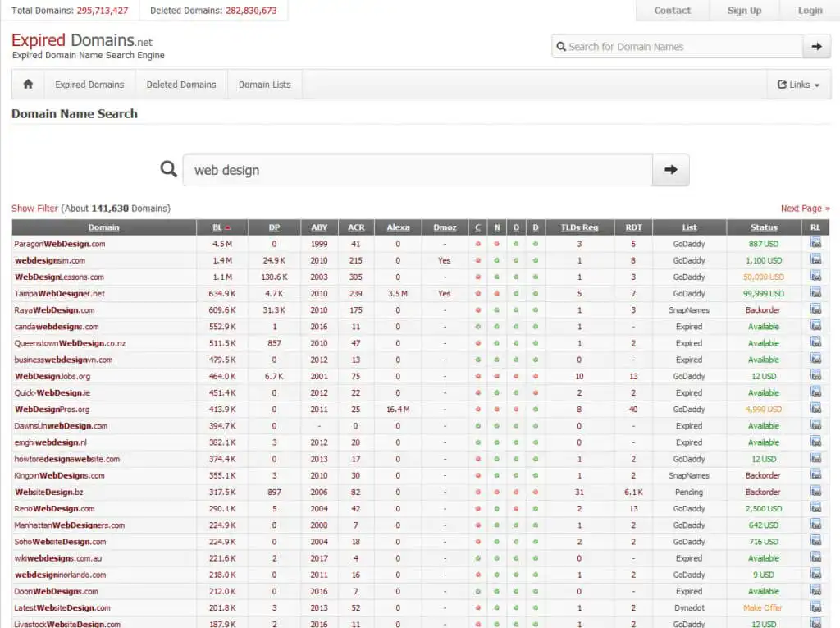Click the arrow button beside web design query
This screenshot has width=840, height=628.
click(671, 170)
